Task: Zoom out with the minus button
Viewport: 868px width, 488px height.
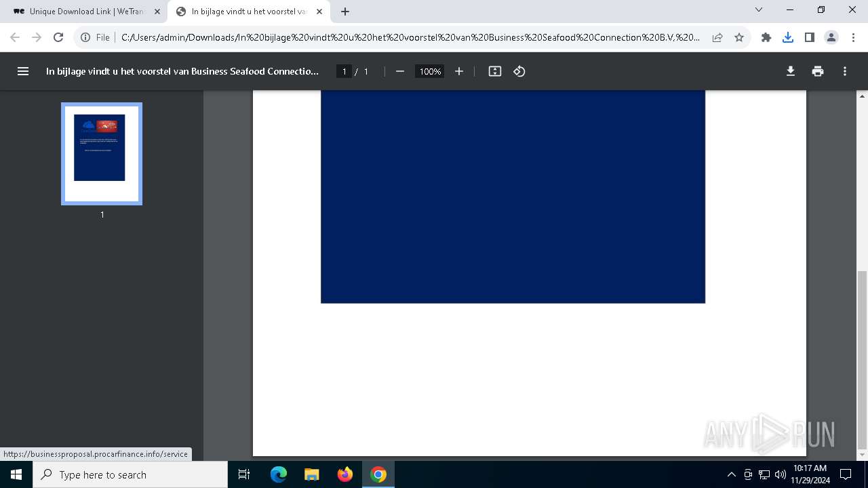Action: [400, 71]
